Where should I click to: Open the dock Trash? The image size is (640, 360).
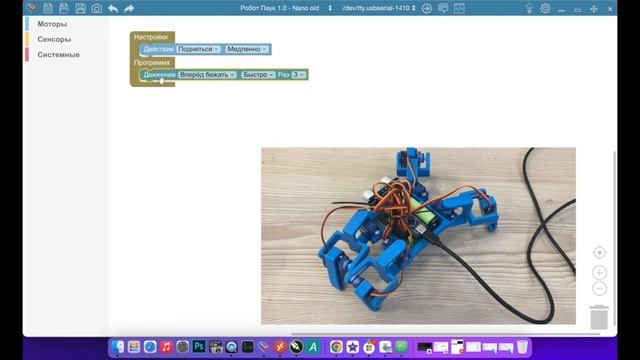click(x=522, y=347)
